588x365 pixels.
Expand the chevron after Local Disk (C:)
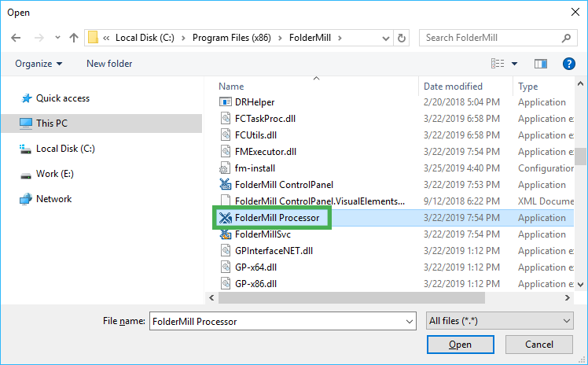[x=183, y=38]
